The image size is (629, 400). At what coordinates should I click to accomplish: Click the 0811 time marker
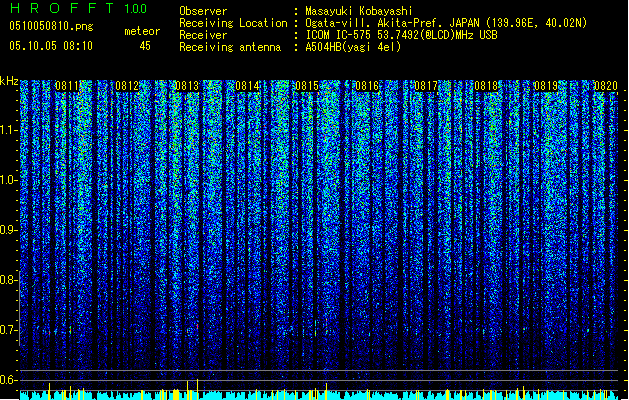67,86
